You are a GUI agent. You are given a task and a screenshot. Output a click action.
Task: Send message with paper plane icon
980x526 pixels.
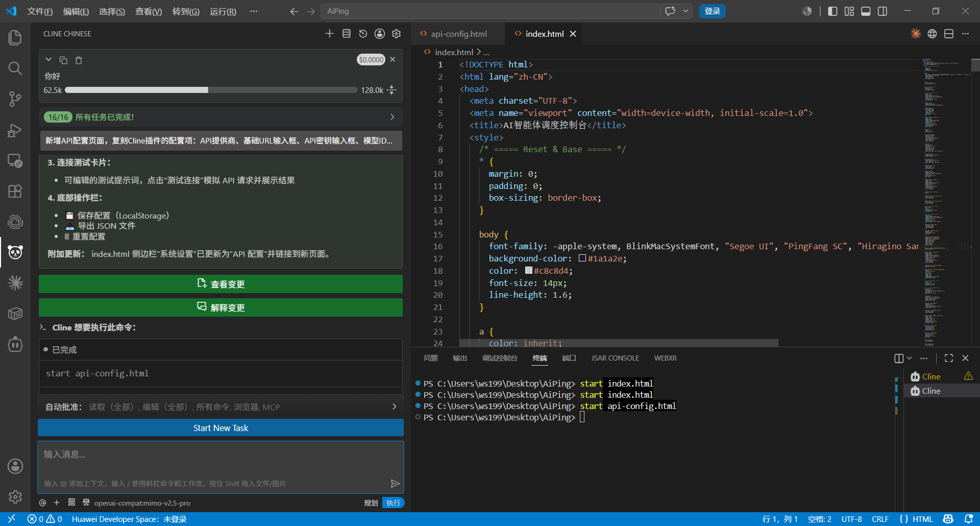coord(395,484)
